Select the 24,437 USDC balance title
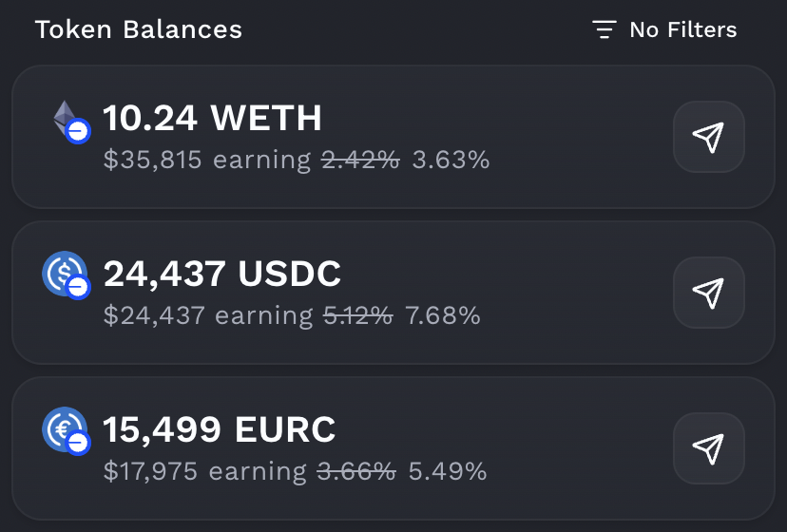Image resolution: width=787 pixels, height=532 pixels. point(221,275)
